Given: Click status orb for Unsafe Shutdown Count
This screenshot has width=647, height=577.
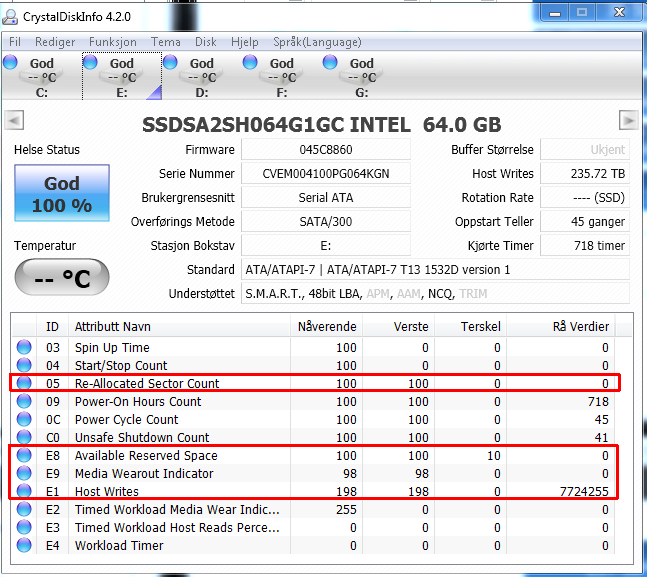Looking at the screenshot, I should 24,437.
